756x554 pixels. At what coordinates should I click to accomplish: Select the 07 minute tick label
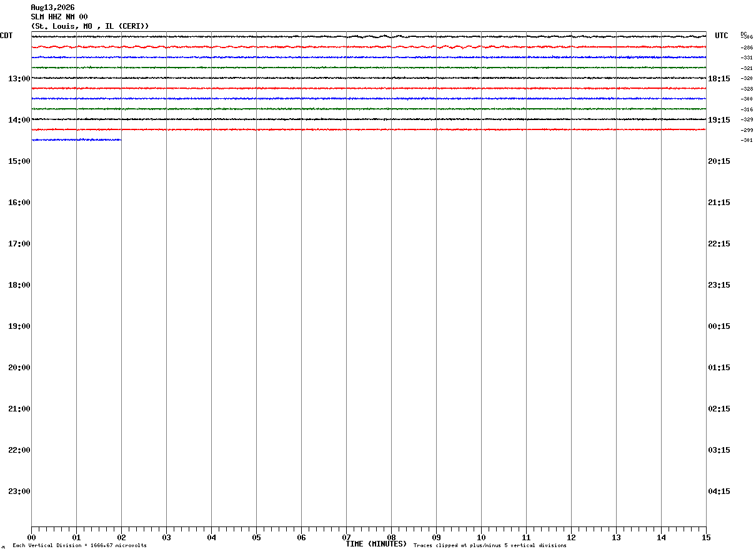tap(346, 537)
